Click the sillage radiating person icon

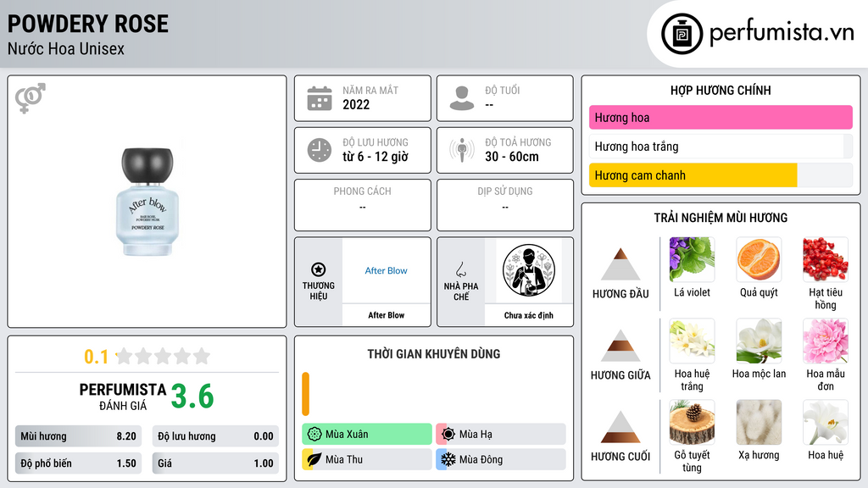[462, 150]
